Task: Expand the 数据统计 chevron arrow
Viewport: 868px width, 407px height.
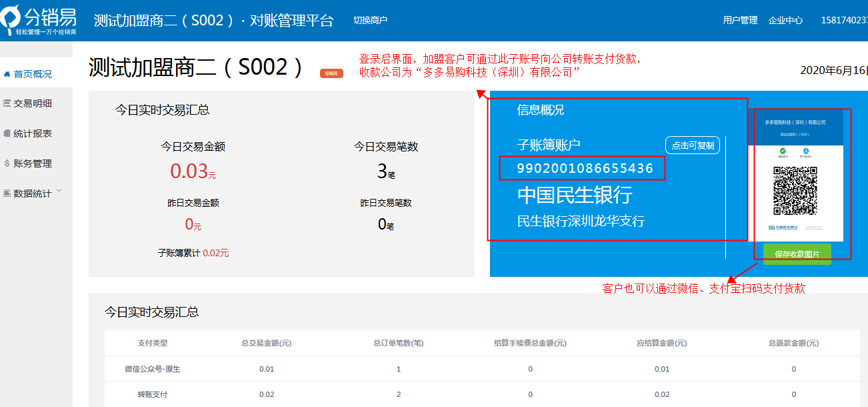Action: 59,191
